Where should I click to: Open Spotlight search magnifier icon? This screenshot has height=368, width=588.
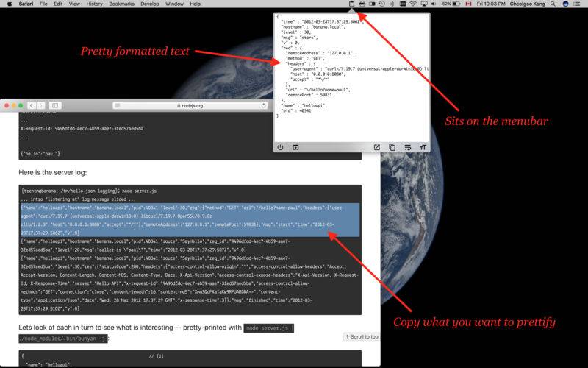(x=553, y=4)
